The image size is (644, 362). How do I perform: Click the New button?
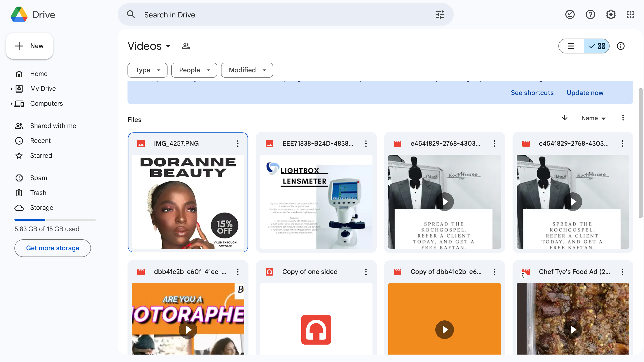[30, 46]
